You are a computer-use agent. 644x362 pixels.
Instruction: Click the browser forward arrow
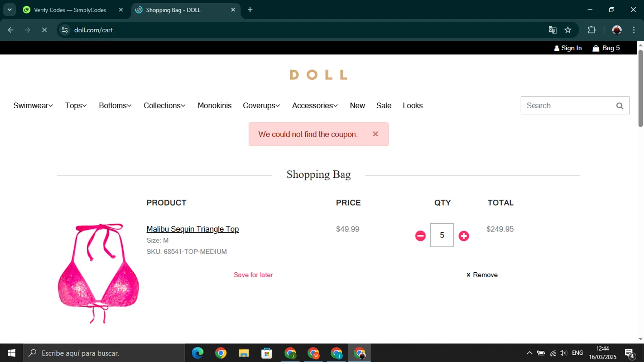point(27,30)
